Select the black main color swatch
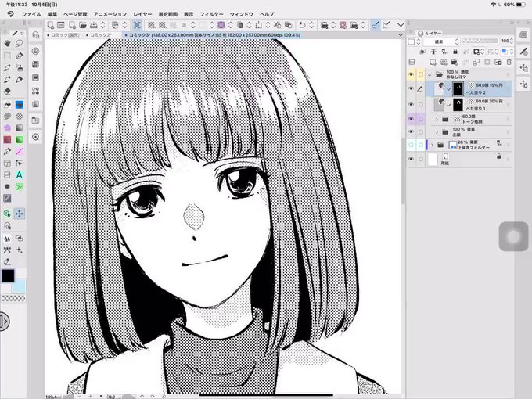532x399 pixels. tap(8, 275)
